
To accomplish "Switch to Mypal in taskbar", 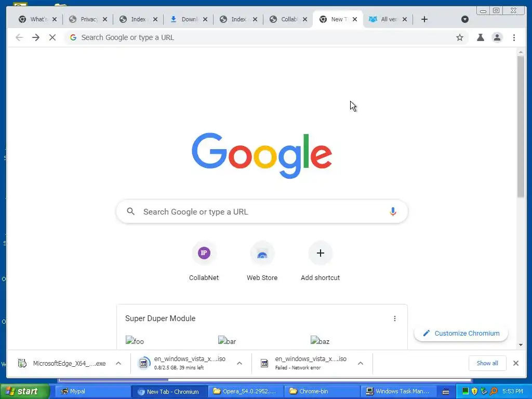I will click(x=92, y=392).
